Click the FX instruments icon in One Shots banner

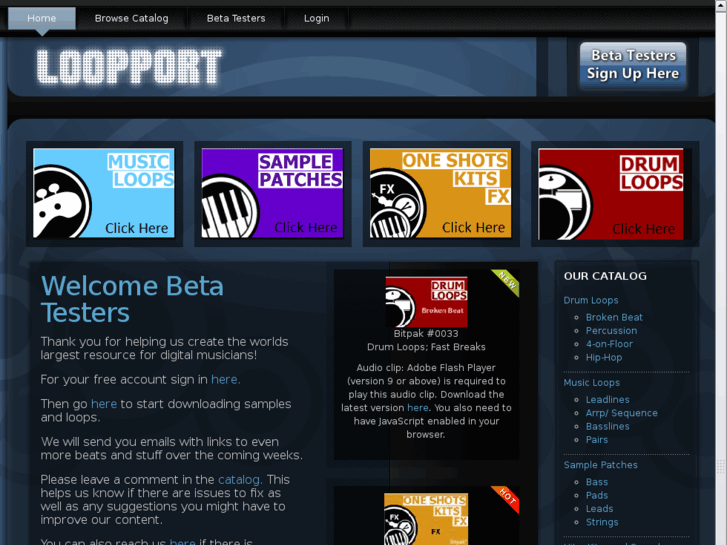[396, 204]
